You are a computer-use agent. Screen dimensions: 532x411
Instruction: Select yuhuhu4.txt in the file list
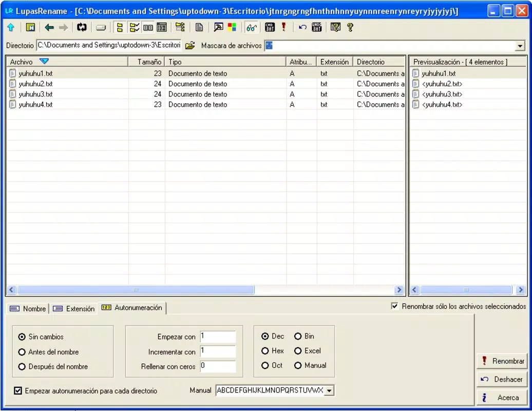coord(35,104)
